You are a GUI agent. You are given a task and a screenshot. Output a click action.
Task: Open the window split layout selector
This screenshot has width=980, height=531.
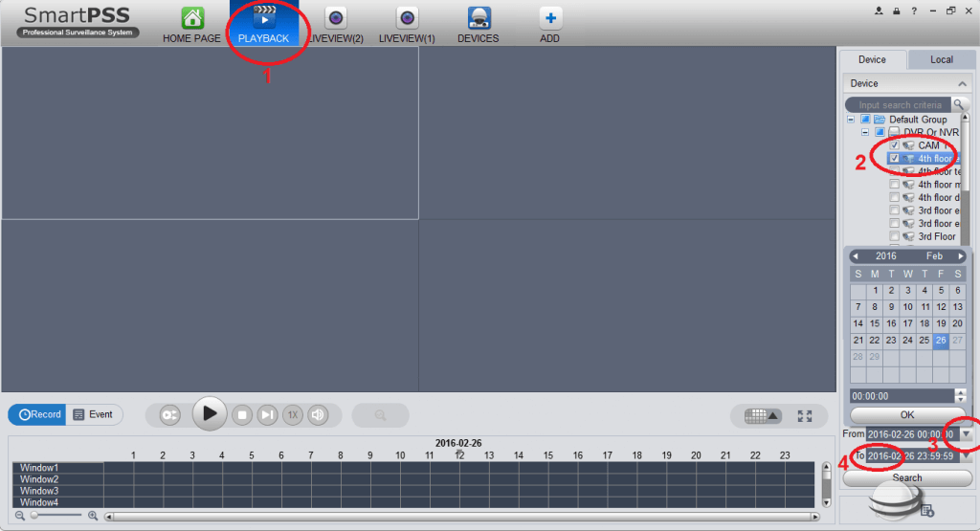762,416
